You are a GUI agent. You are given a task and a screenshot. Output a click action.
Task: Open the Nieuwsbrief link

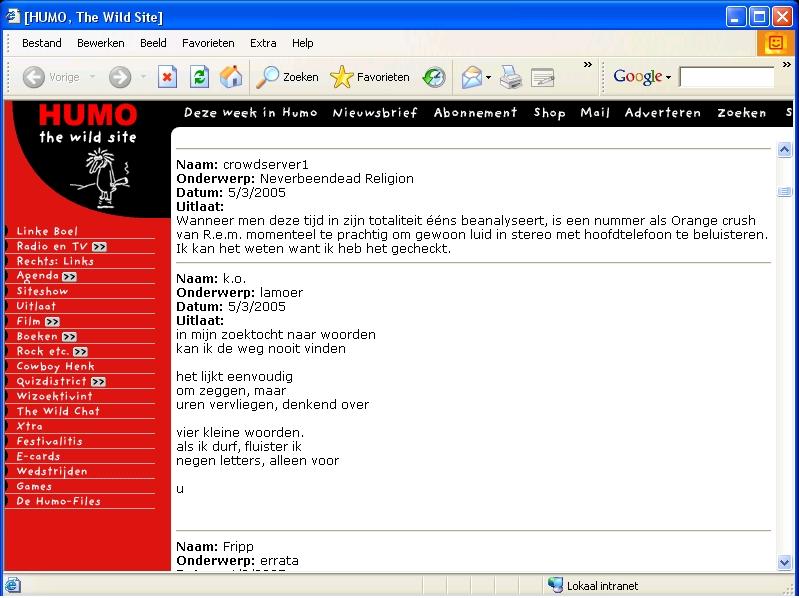pos(375,113)
